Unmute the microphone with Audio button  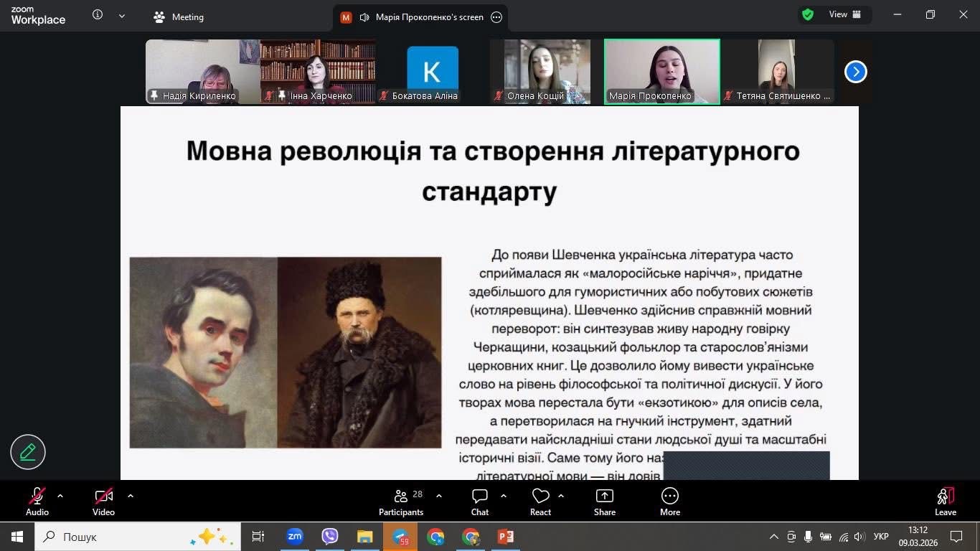tap(37, 501)
